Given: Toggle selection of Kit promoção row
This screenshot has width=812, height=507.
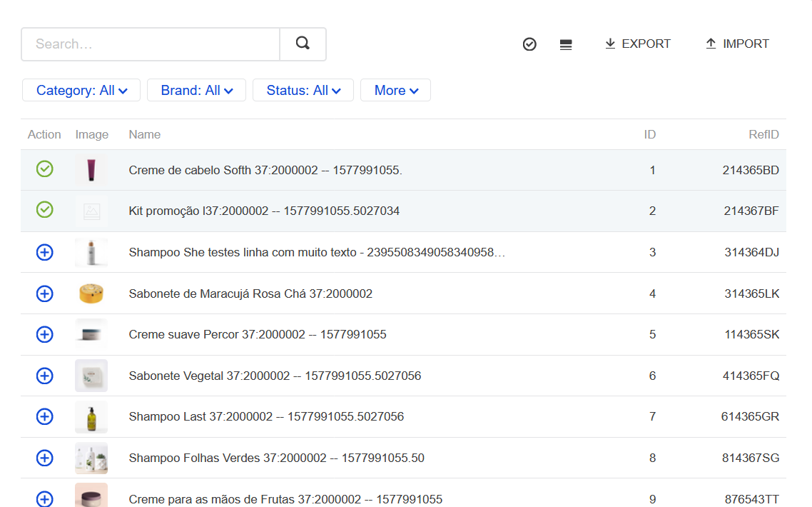Looking at the screenshot, I should [44, 211].
